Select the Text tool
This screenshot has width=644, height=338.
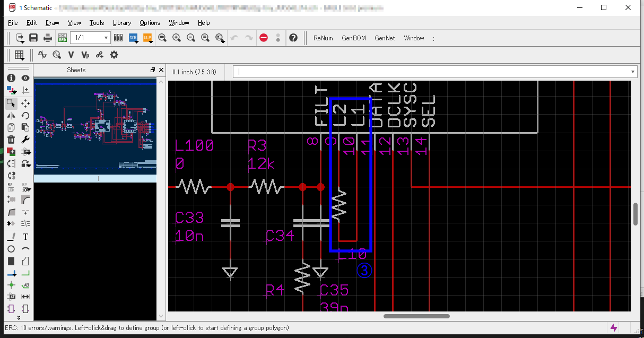point(25,237)
